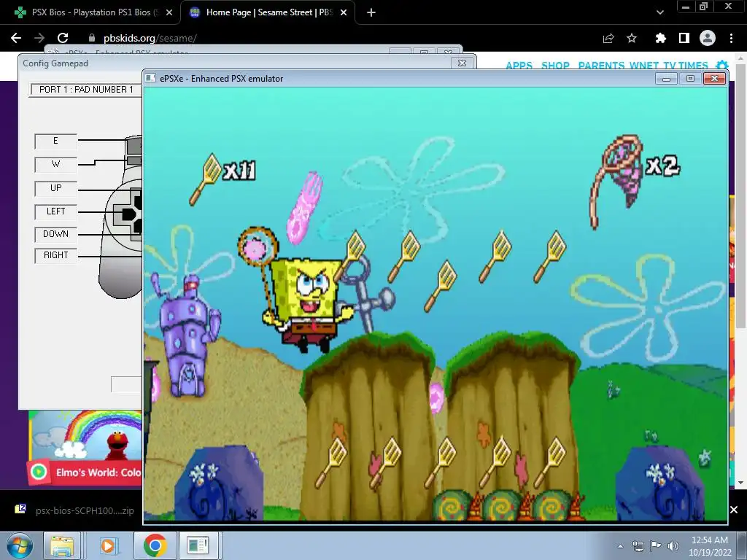Click the ePSXe window icon in titlebar

[x=150, y=78]
